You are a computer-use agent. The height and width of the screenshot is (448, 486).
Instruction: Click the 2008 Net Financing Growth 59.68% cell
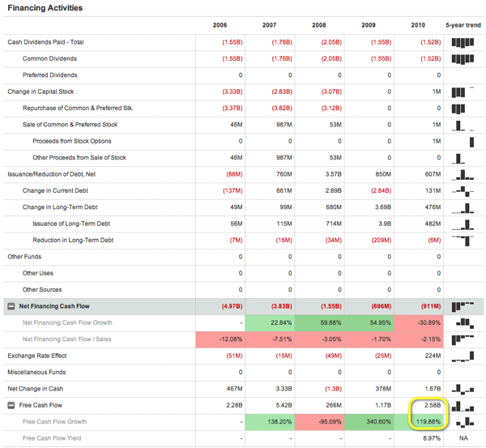pyautogui.click(x=320, y=322)
